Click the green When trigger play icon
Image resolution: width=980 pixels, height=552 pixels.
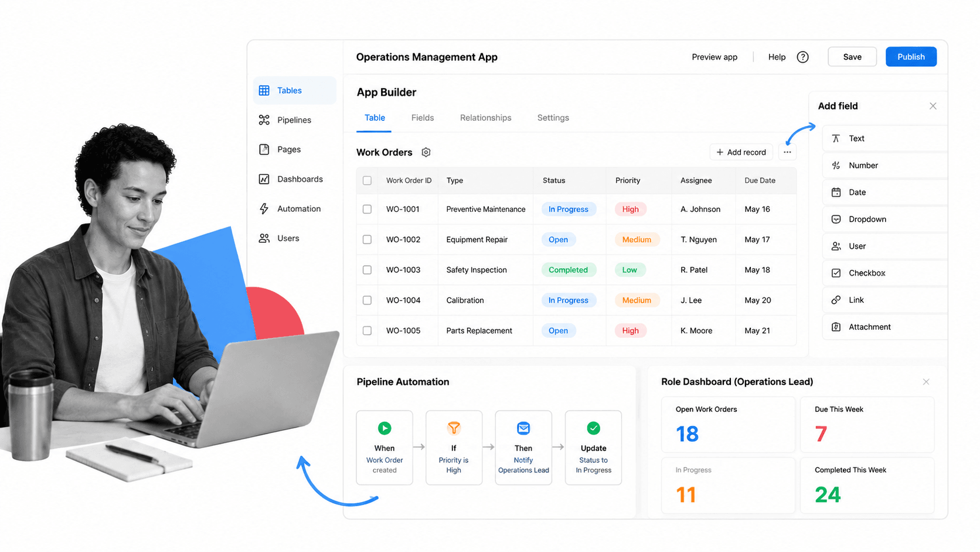click(384, 428)
